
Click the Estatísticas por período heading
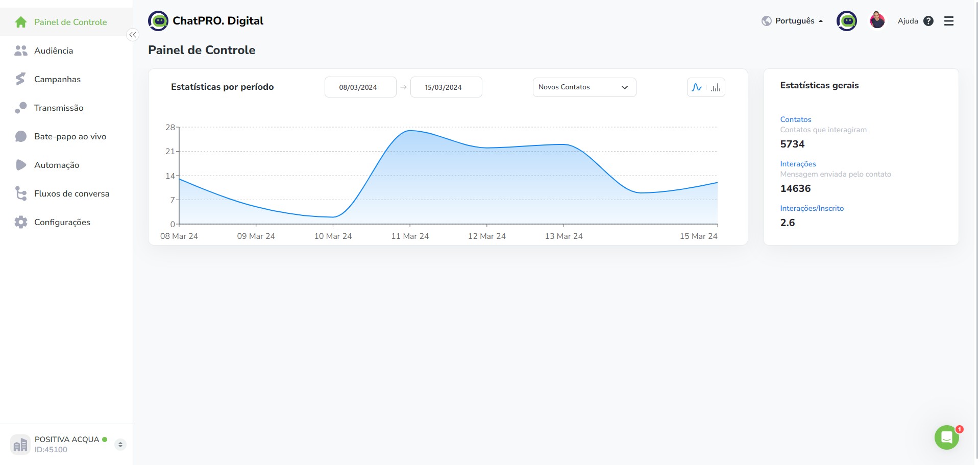pos(223,87)
